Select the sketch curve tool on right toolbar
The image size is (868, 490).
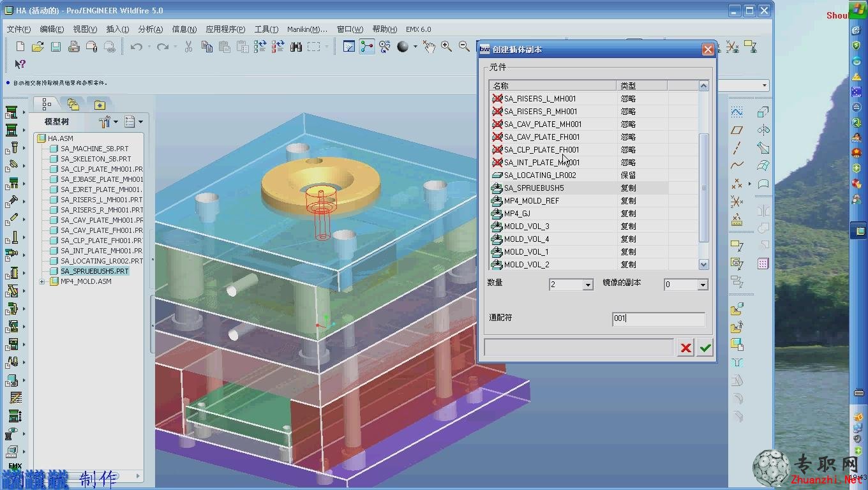pos(737,112)
